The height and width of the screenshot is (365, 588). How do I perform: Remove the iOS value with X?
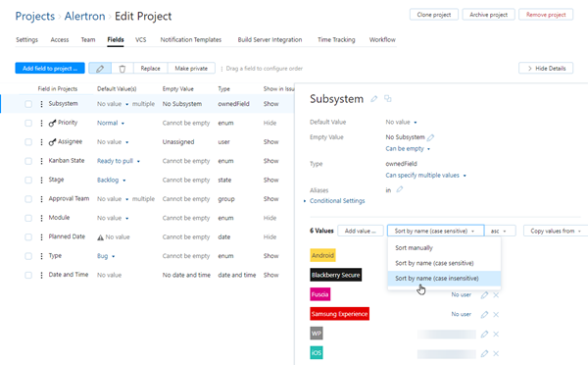pyautogui.click(x=496, y=353)
